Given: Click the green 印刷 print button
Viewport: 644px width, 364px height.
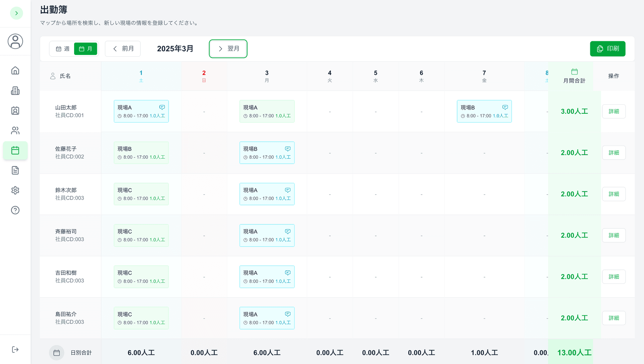Looking at the screenshot, I should 607,49.
